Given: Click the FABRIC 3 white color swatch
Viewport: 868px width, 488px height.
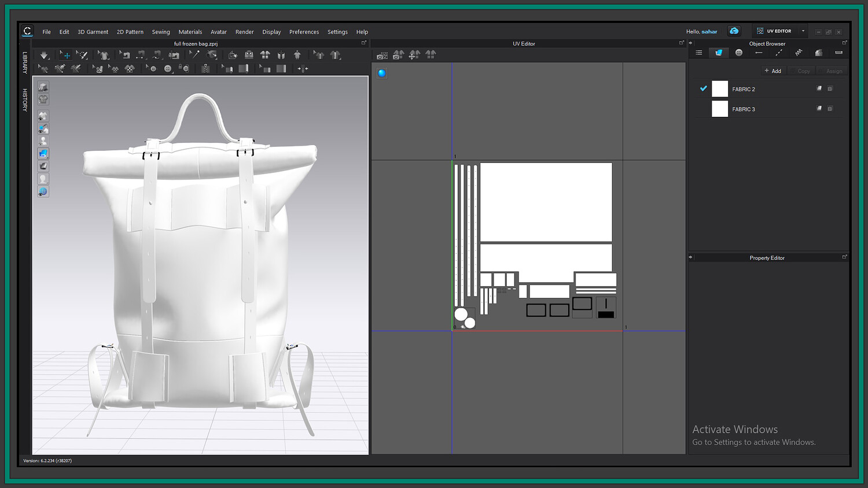Looking at the screenshot, I should (x=719, y=109).
